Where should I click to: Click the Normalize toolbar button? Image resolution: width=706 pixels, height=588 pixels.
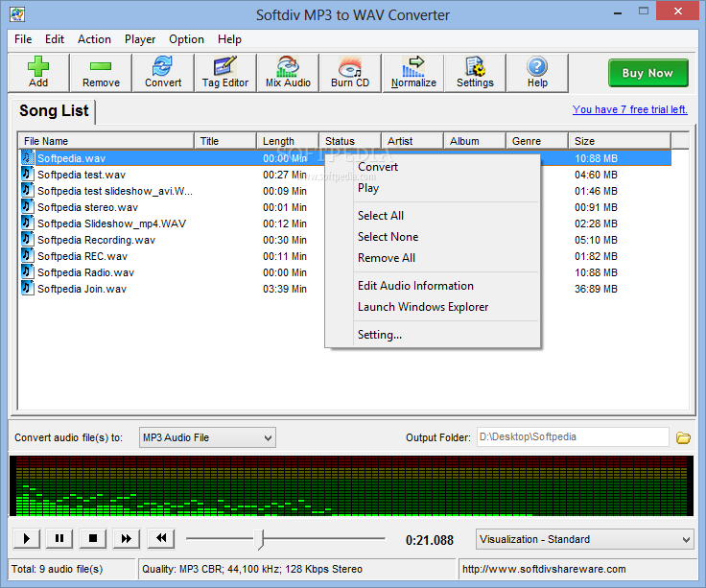click(413, 73)
